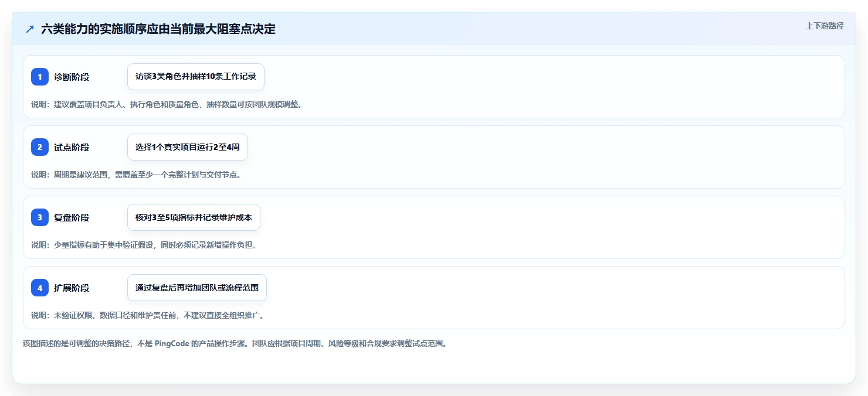Click the 访谈3类角色并抽样10条工作记录 chip

(196, 77)
